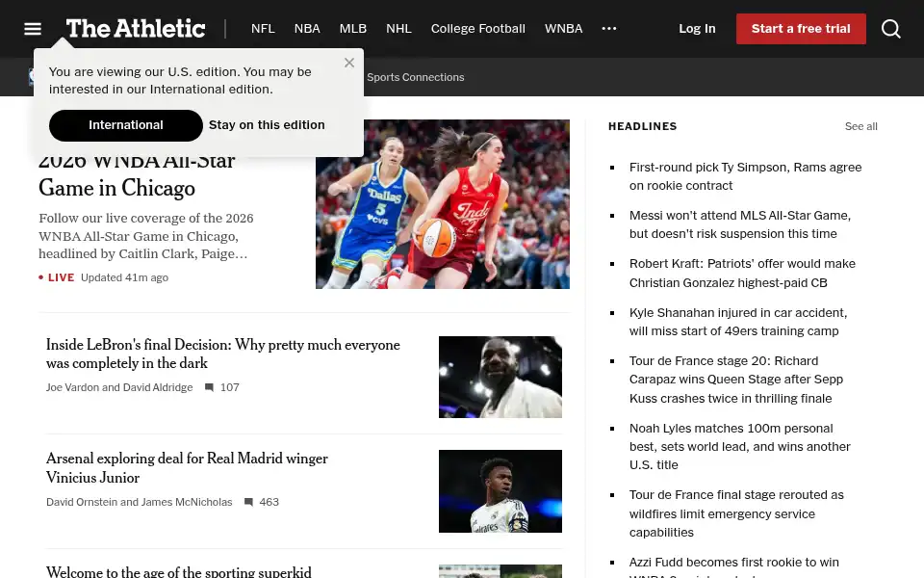Open Noah Lyles 100m headline

pyautogui.click(x=739, y=446)
